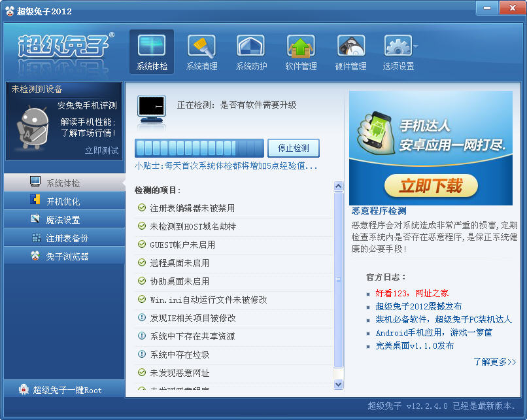This screenshot has height=420, width=527.
Task: Select 开机优化 in the sidebar
Action: coord(63,201)
